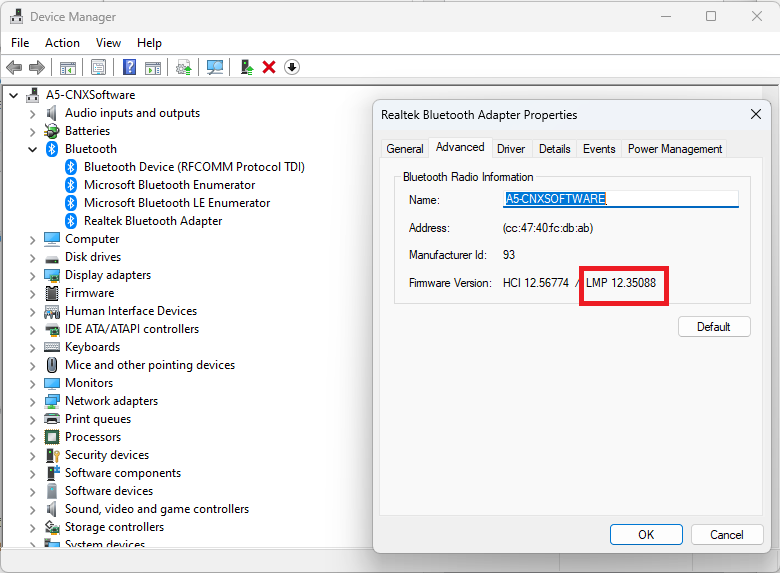Switch to the Driver tab
Screen dimensions: 780x580
click(511, 149)
